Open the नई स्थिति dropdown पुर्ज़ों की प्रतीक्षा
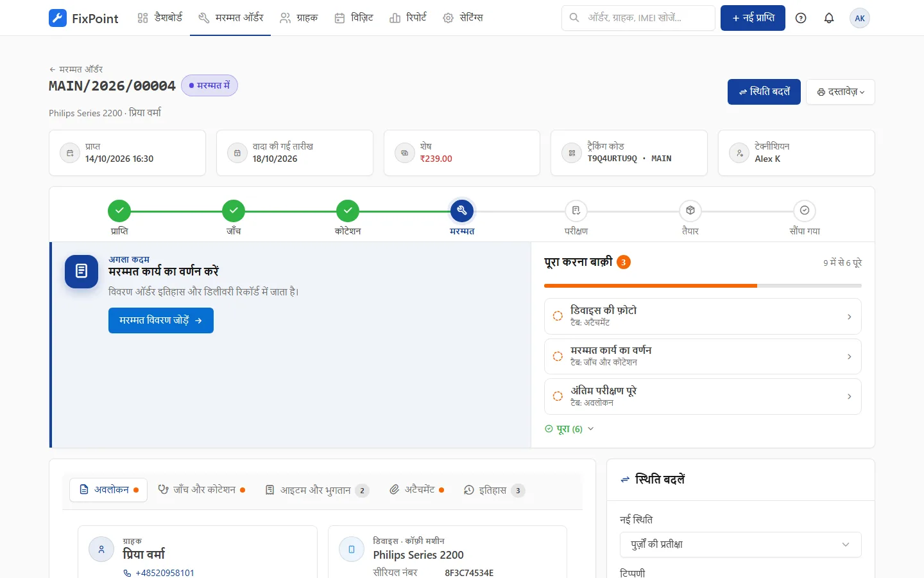This screenshot has width=924, height=578. pyautogui.click(x=740, y=545)
